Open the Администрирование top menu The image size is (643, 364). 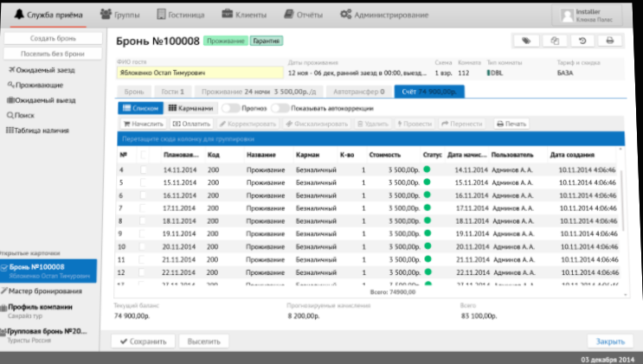click(x=383, y=15)
